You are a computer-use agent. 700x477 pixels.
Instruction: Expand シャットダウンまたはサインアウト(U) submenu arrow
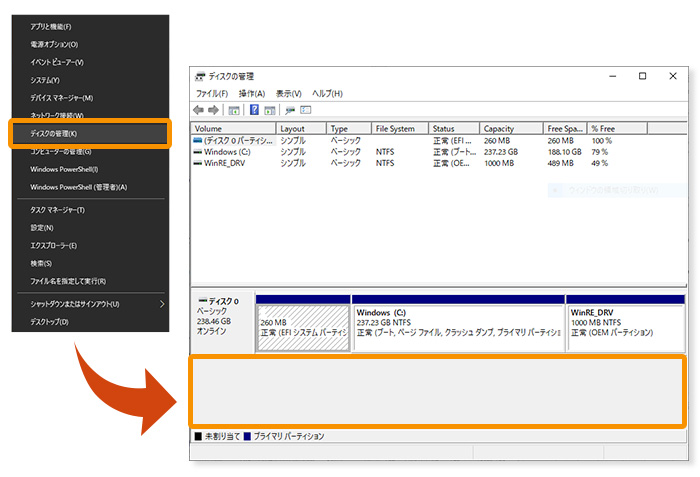162,304
